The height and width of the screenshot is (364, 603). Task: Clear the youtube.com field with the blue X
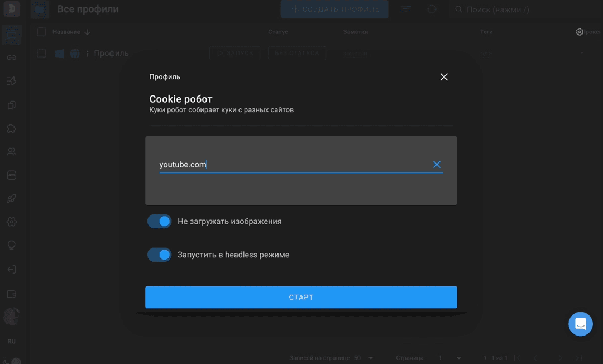(437, 165)
